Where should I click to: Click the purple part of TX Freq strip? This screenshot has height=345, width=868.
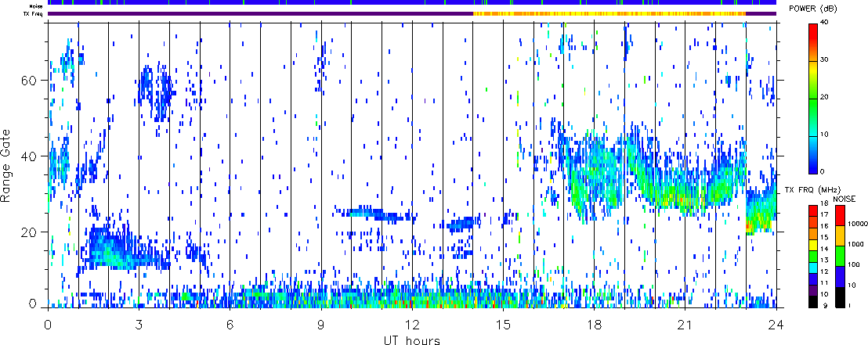(260, 13)
